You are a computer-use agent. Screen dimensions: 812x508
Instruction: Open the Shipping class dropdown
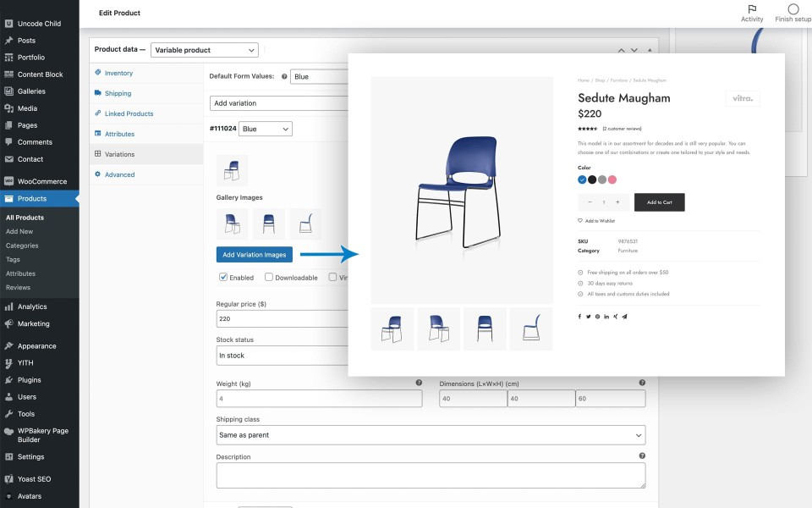coord(431,435)
